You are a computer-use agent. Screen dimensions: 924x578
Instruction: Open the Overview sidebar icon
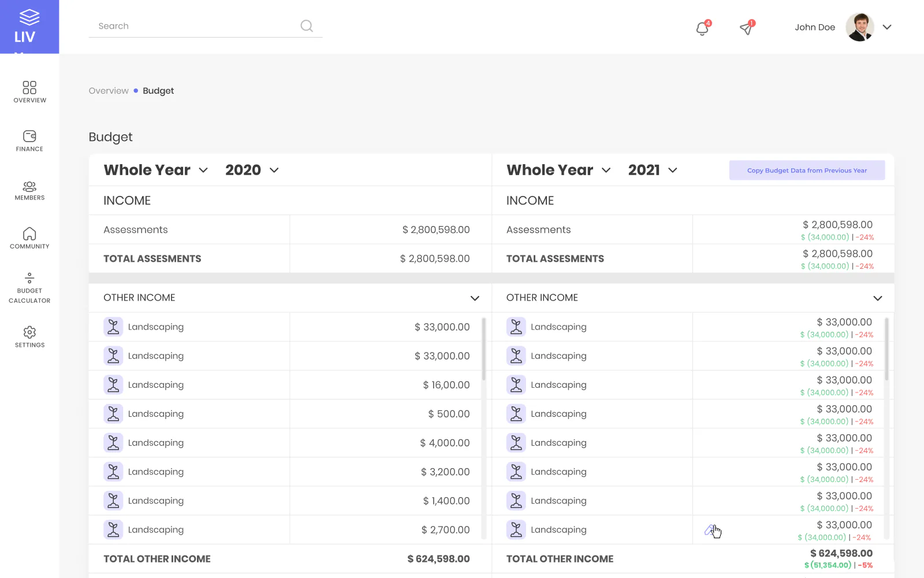point(29,87)
